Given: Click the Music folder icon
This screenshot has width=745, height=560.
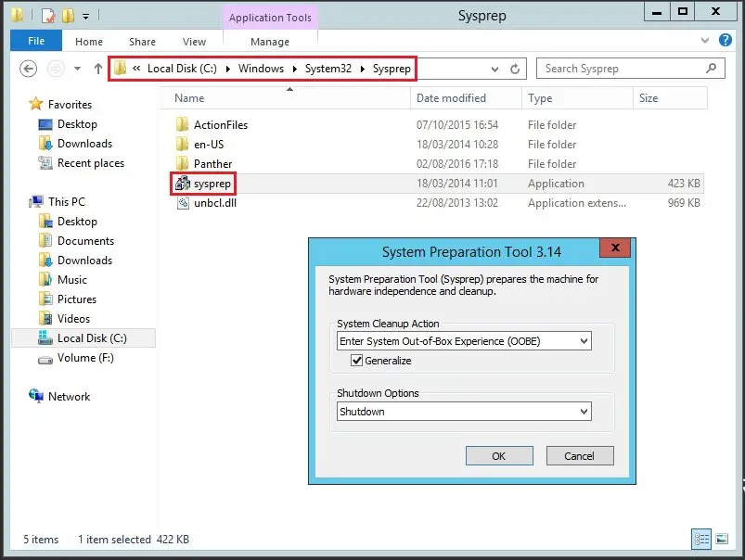Looking at the screenshot, I should (x=45, y=279).
